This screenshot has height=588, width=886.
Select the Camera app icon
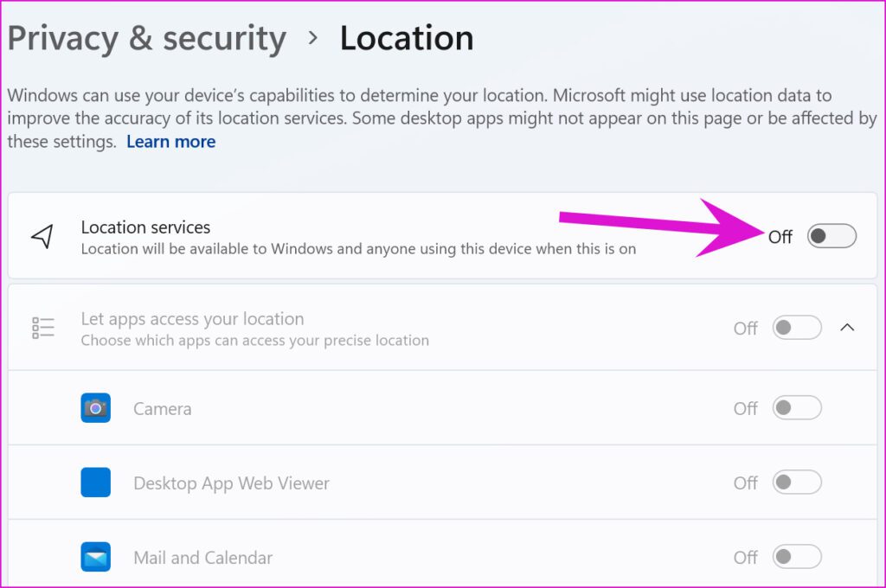pos(95,407)
